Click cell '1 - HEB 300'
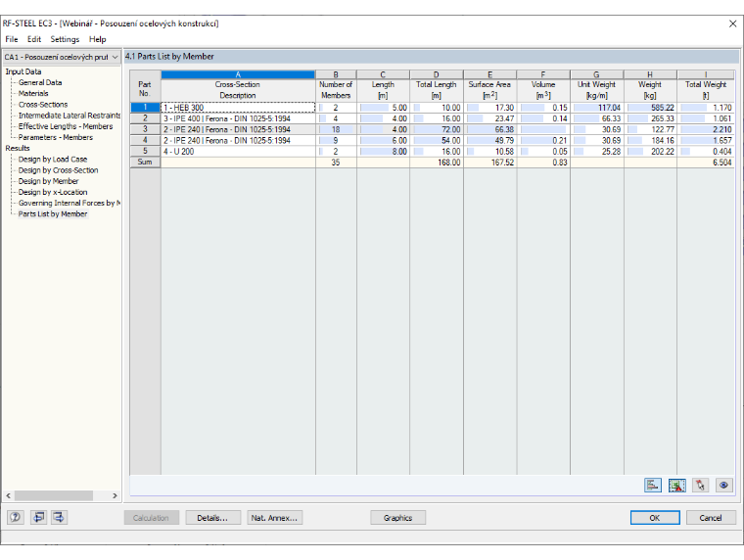This screenshot has height=560, width=744. point(238,108)
